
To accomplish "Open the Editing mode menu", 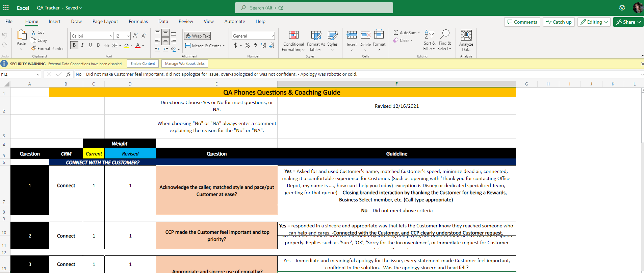I will coord(594,22).
